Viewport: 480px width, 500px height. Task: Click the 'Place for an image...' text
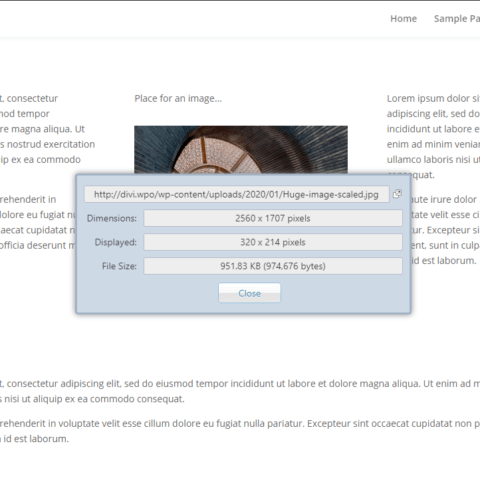tap(178, 99)
